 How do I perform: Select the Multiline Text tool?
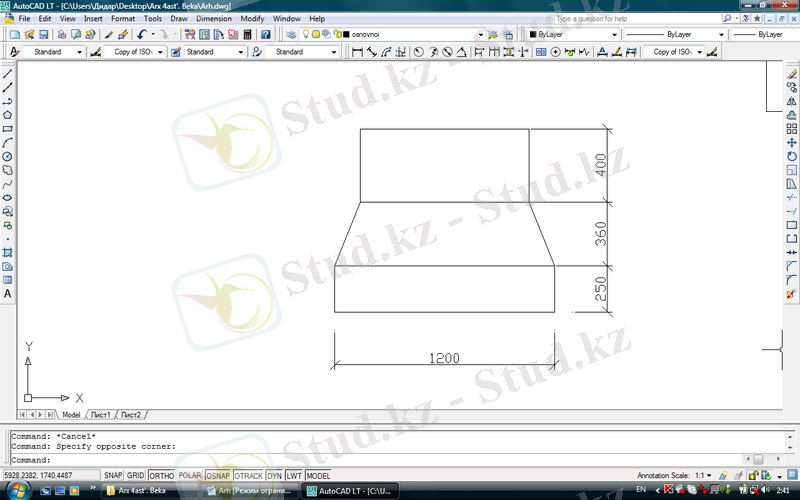8,294
